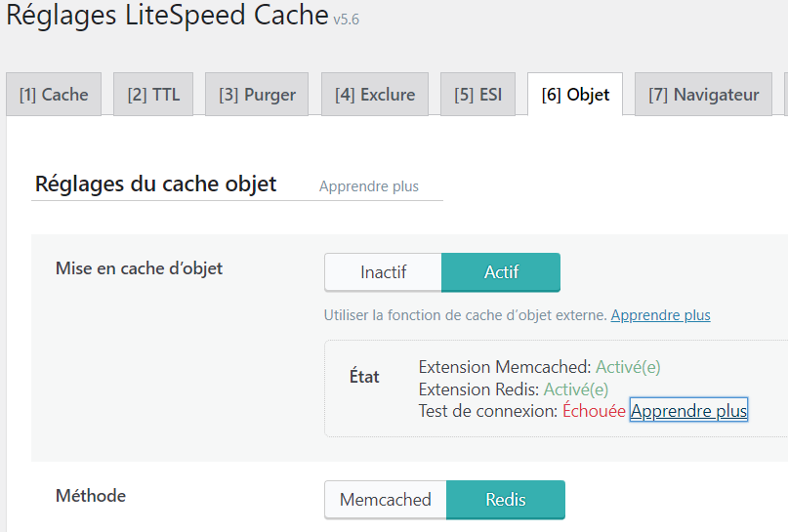
Task: Switch to the [2] TTL tab
Action: click(x=153, y=95)
